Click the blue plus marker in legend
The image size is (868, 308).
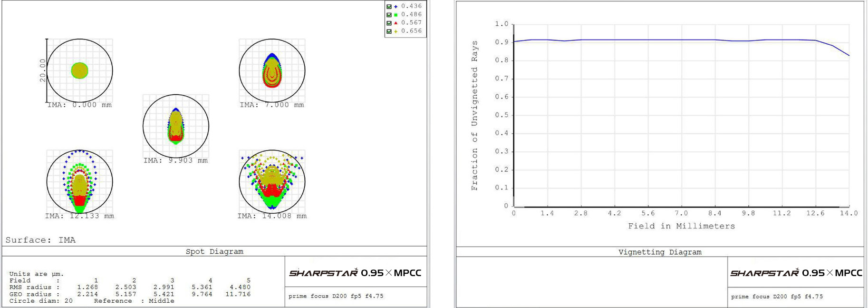(395, 7)
